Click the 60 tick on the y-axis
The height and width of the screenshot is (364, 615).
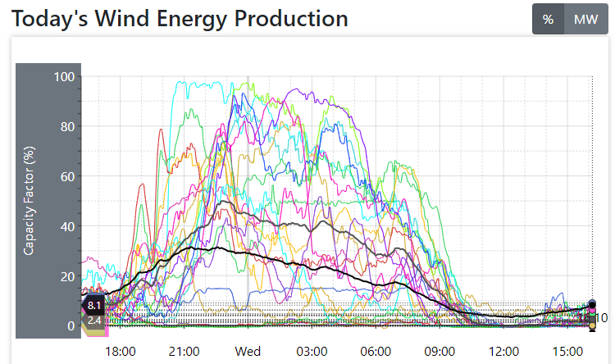[67, 176]
